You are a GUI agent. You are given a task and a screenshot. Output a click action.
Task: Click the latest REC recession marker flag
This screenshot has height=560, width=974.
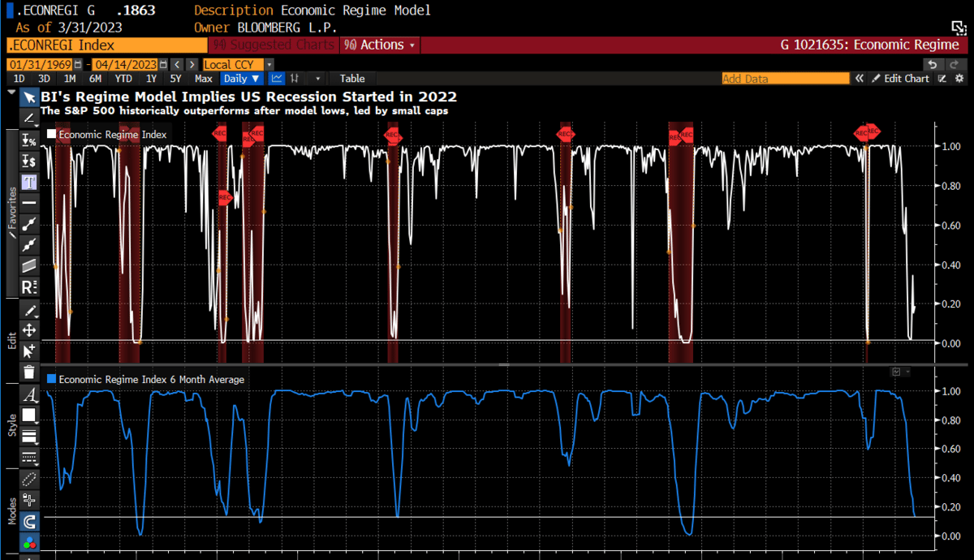point(873,130)
